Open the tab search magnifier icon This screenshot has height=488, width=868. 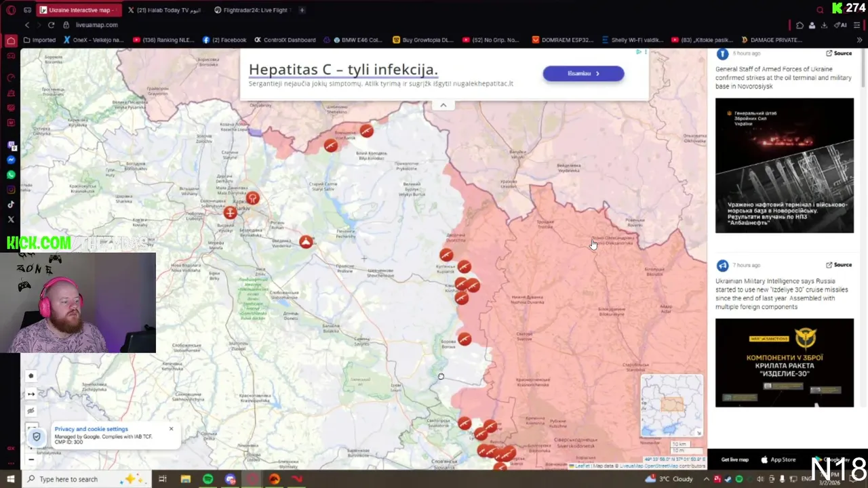tap(820, 10)
